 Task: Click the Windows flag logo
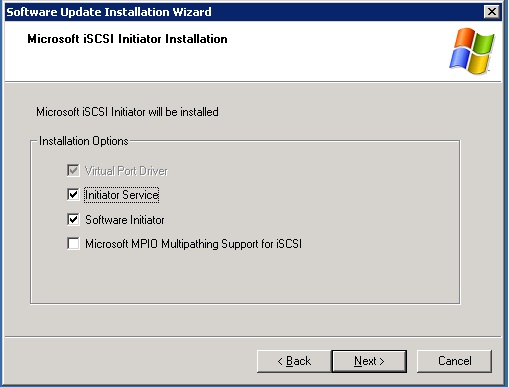coord(471,51)
